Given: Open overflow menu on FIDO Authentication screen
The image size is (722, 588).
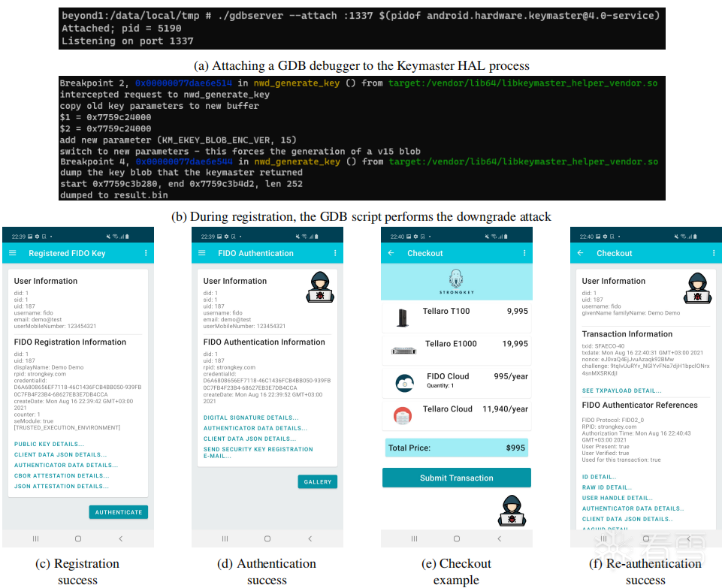Looking at the screenshot, I should point(335,253).
